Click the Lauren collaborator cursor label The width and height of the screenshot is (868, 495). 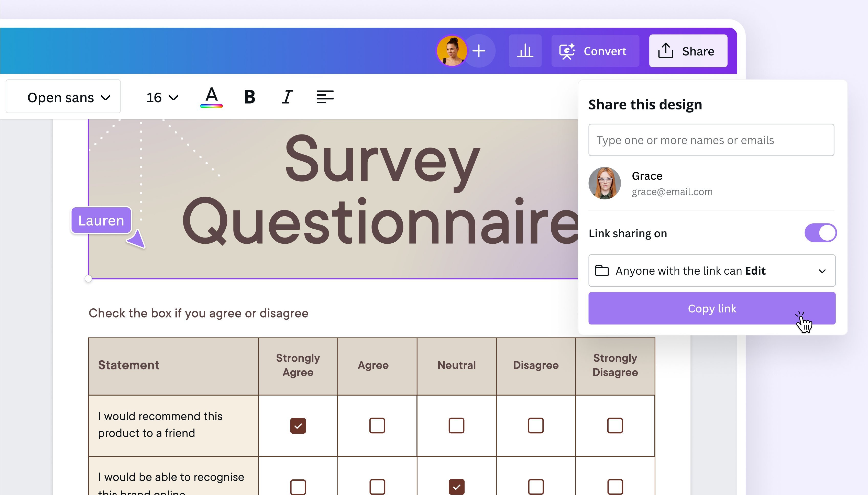(101, 220)
